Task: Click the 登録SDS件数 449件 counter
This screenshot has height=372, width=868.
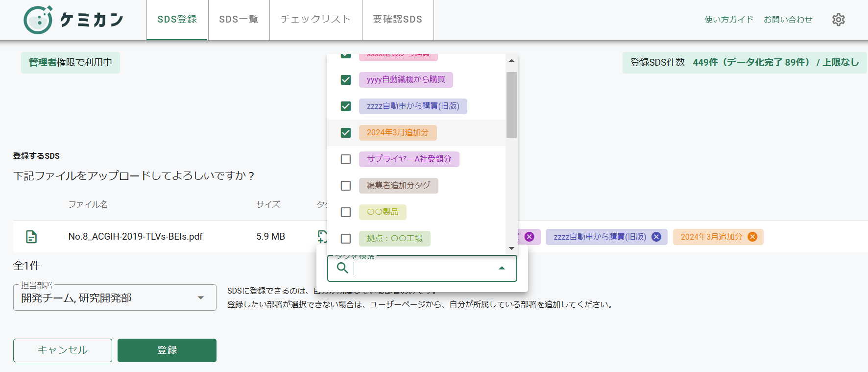Action: point(745,63)
